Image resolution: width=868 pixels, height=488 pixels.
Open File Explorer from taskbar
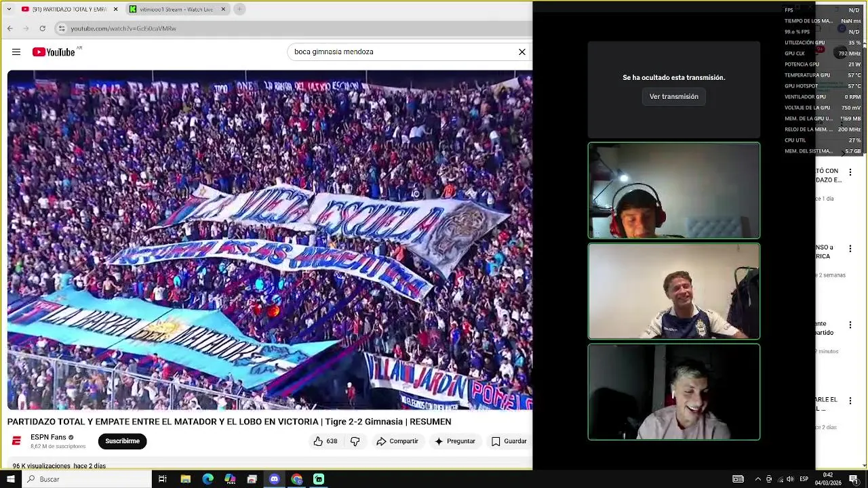point(185,479)
